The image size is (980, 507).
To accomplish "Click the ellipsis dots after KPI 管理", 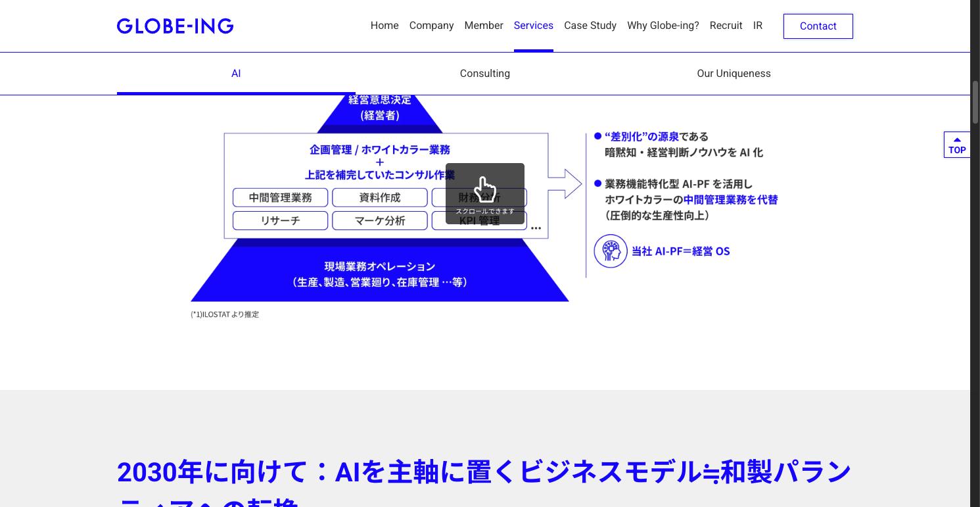I will [536, 228].
